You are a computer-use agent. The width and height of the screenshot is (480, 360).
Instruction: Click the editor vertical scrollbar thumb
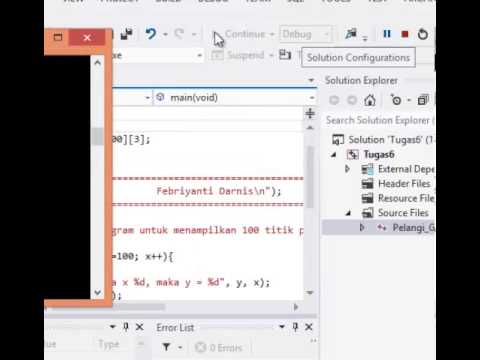point(310,177)
